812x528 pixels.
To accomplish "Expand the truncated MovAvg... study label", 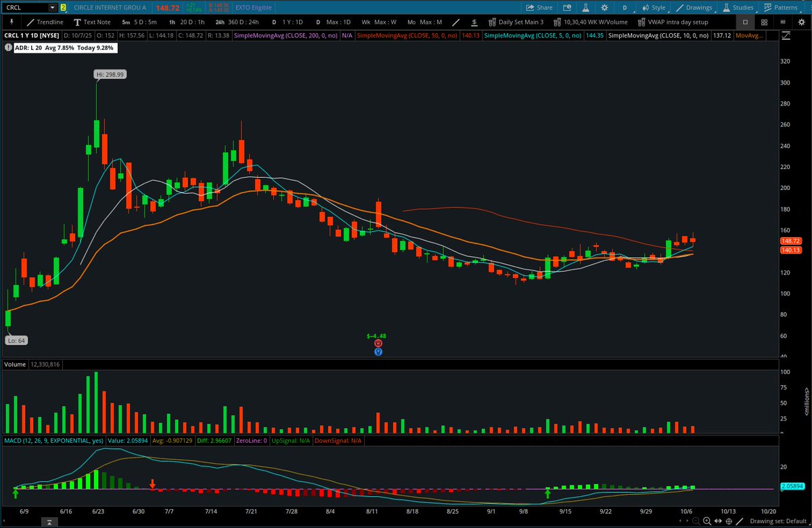I will click(749, 35).
